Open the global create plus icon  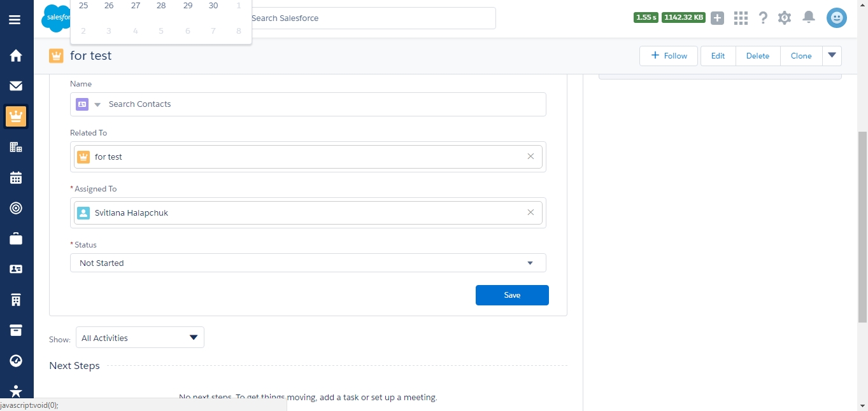[x=718, y=18]
